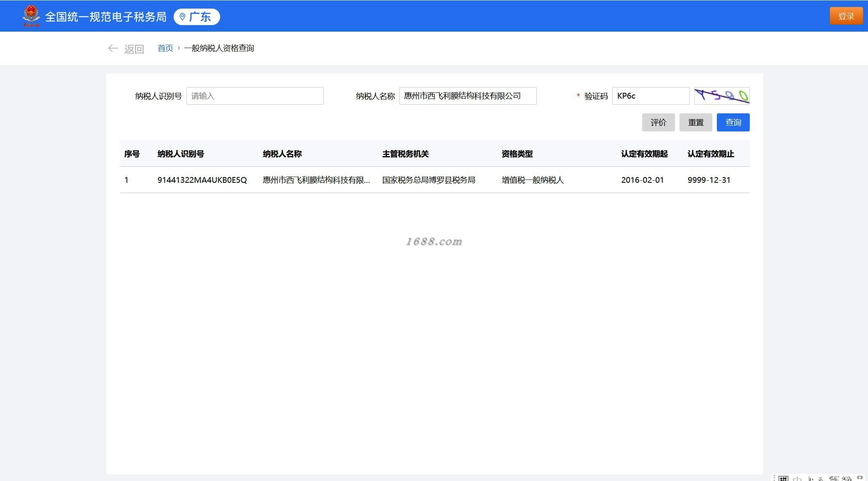
Task: Click the back arrow icon
Action: 113,48
